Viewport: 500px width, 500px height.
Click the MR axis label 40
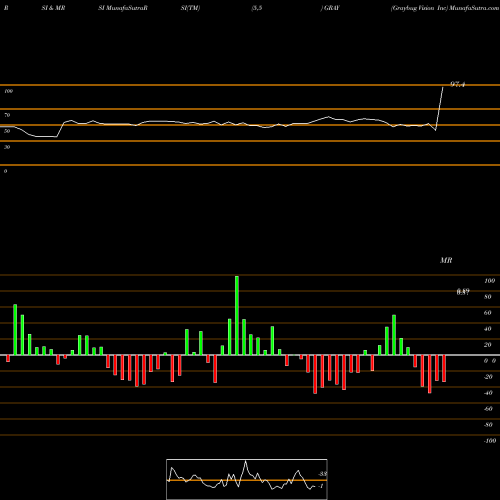tap(488, 329)
